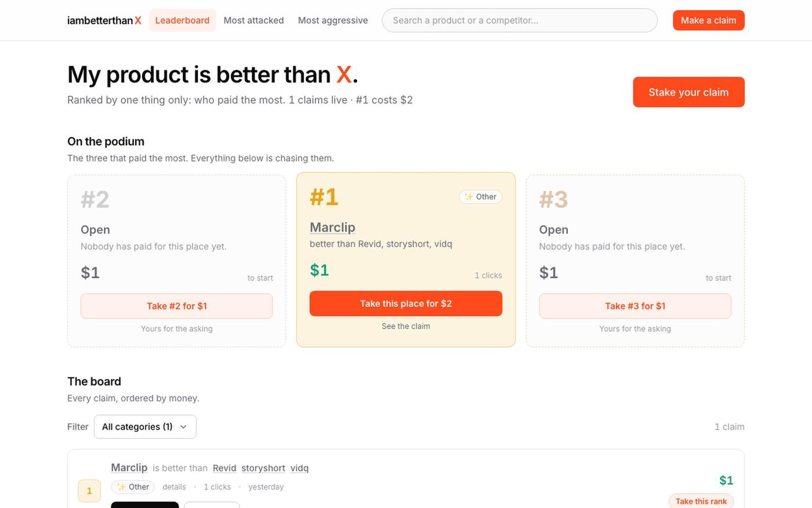812x508 pixels.
Task: Click Take #3 for $1 button
Action: [x=635, y=306]
